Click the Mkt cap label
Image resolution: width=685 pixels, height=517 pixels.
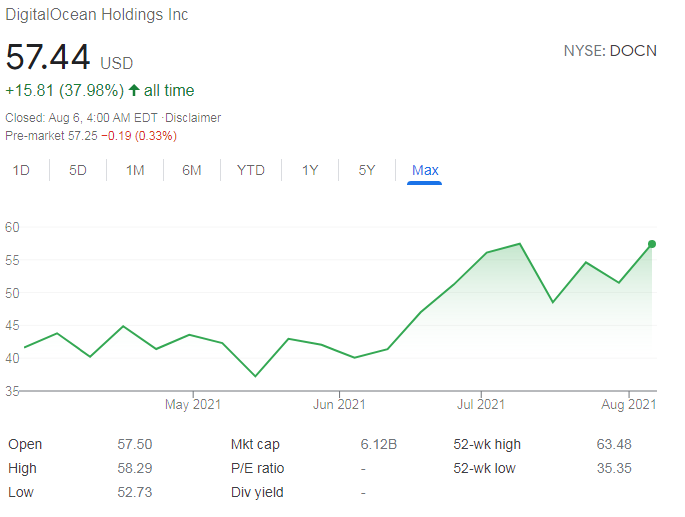coord(255,444)
